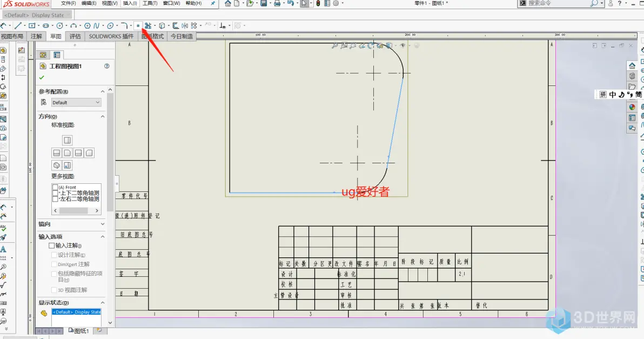Open the Options gear icon

click(x=336, y=3)
